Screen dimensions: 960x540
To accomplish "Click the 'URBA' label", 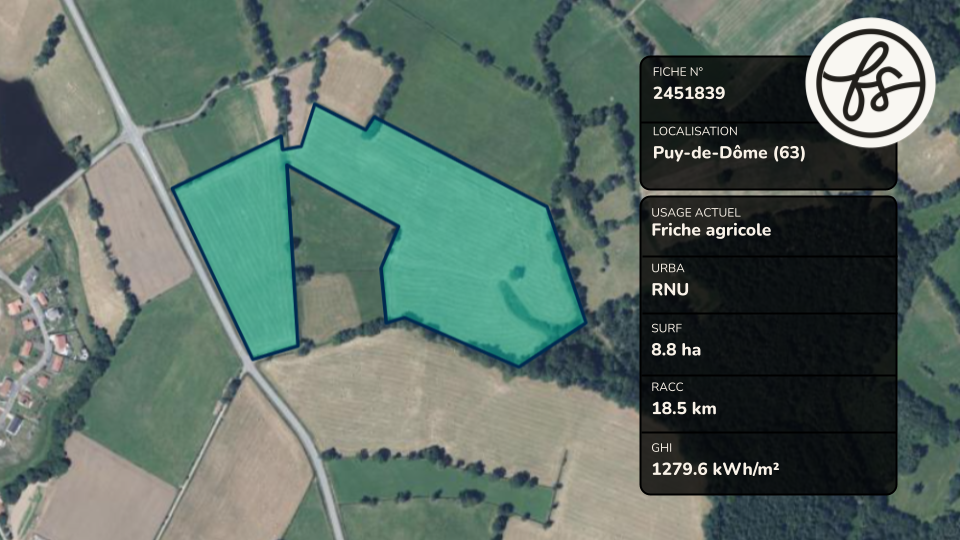I will click(667, 268).
